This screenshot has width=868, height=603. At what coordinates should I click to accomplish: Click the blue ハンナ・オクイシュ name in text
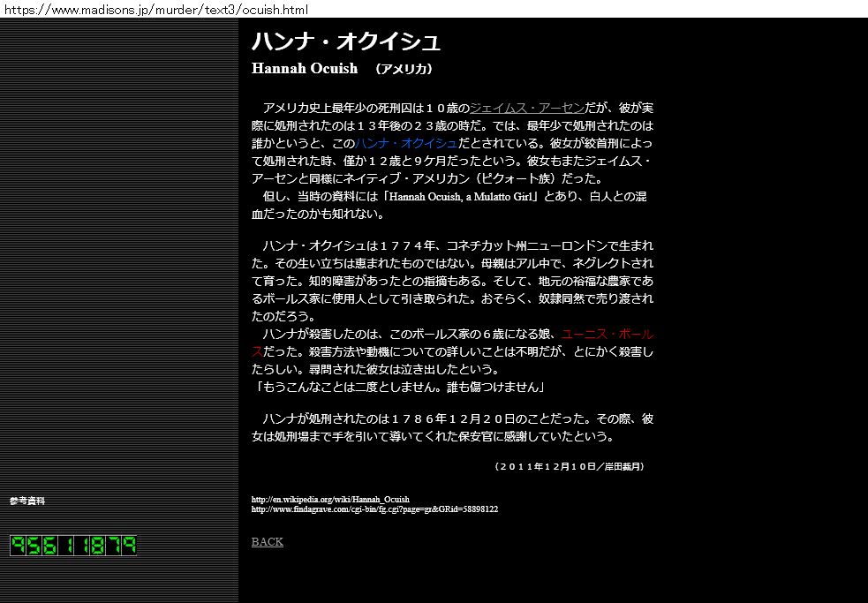click(406, 142)
